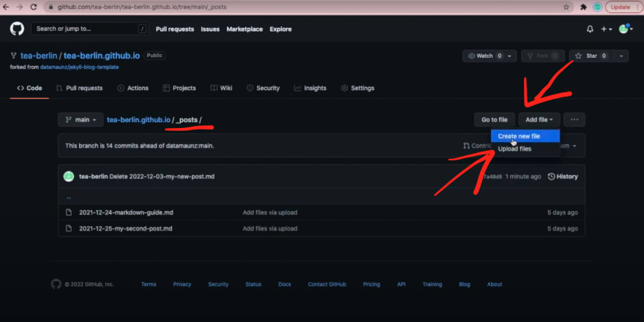644x322 pixels.
Task: Choose Create new file from menu
Action: (525, 136)
